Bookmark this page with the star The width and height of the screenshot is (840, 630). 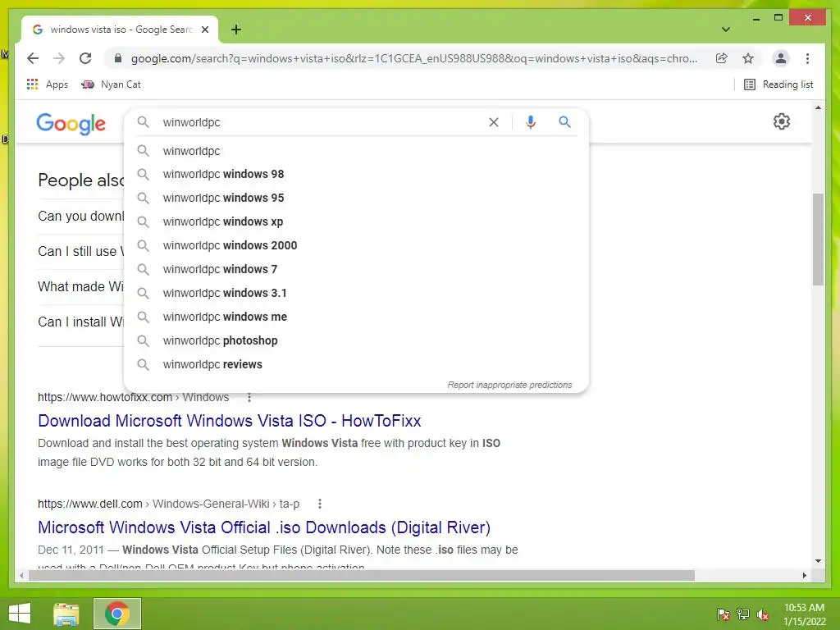click(x=748, y=58)
